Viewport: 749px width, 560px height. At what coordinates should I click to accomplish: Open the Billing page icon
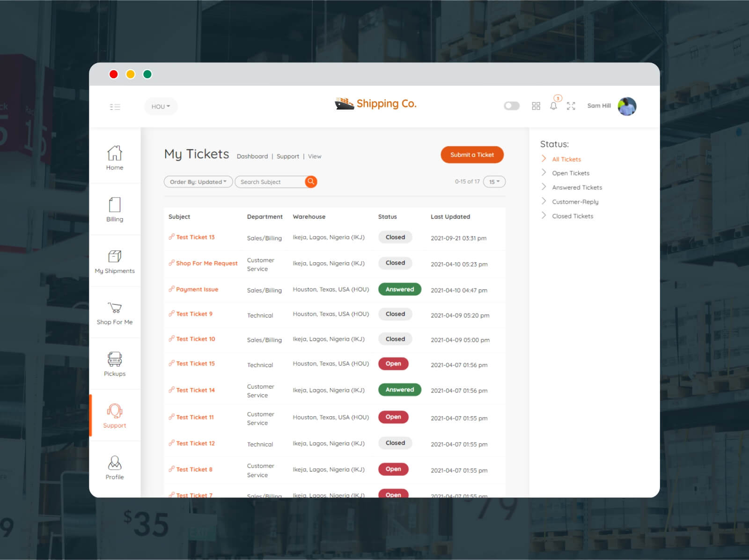click(115, 205)
